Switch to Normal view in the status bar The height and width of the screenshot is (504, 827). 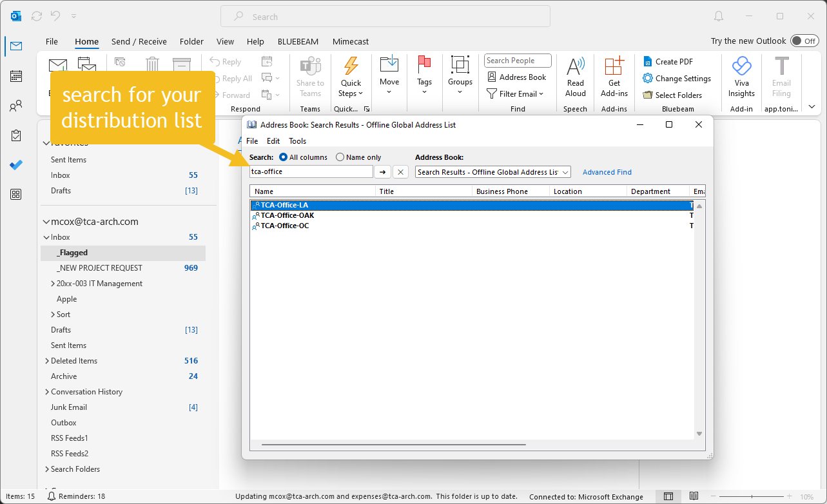point(668,496)
